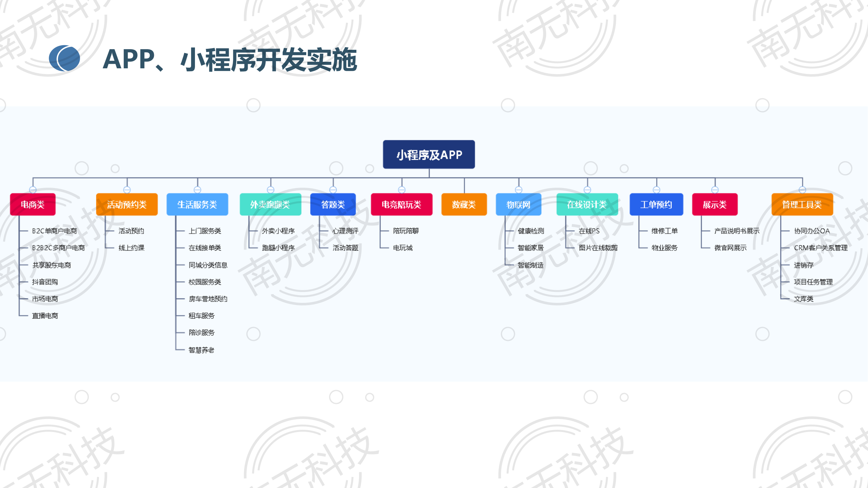Click the 在线接单类 item
868x488 pixels.
(x=205, y=248)
